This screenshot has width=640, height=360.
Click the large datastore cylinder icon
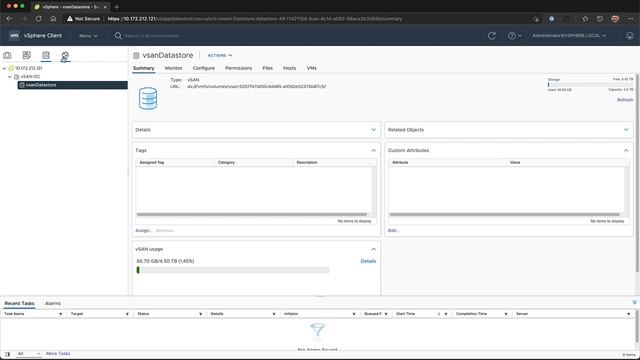pos(148,98)
